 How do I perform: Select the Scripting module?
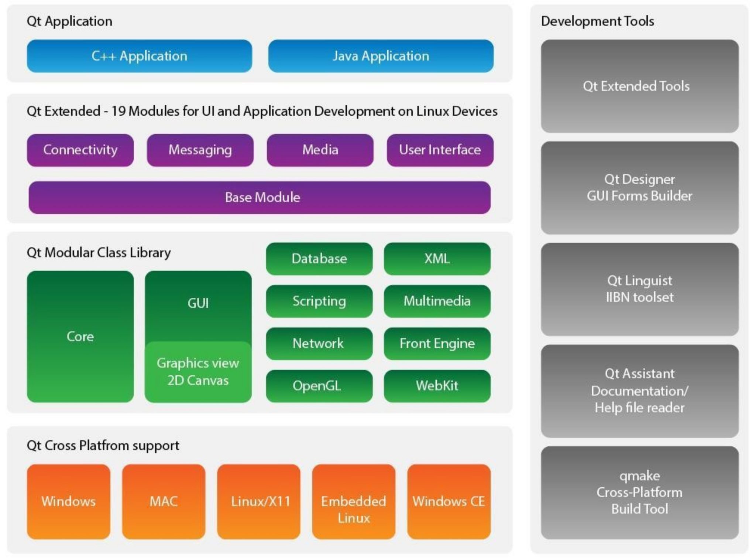click(319, 301)
